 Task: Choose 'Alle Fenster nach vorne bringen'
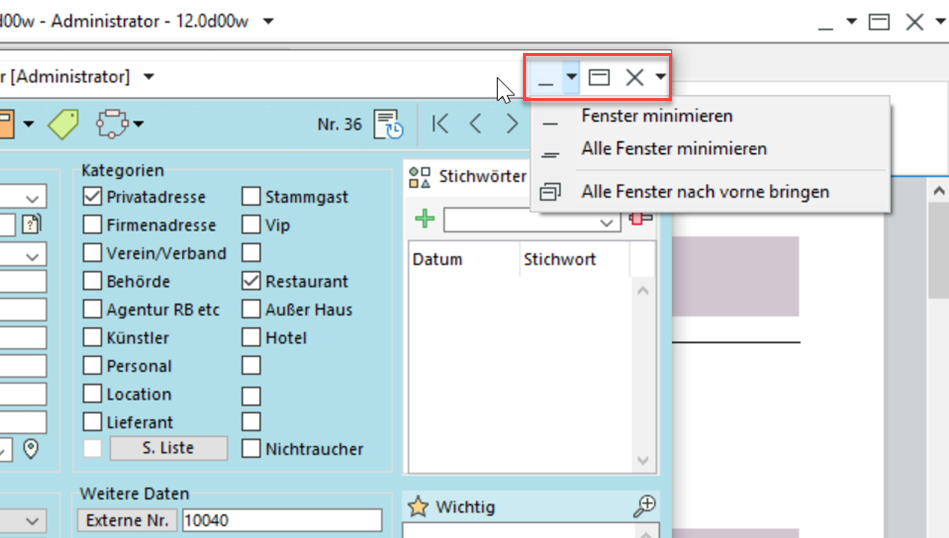[704, 192]
